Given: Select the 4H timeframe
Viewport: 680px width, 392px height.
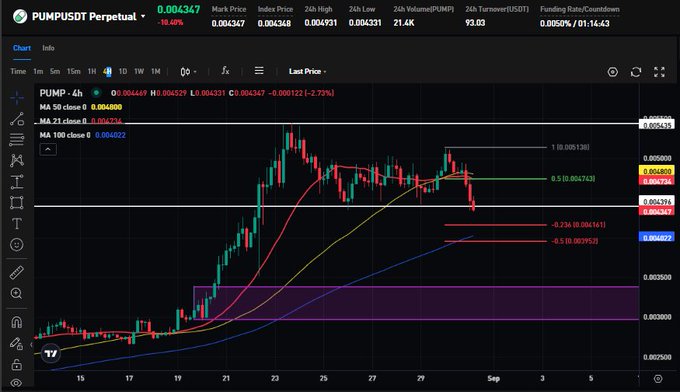Looking at the screenshot, I should [107, 71].
